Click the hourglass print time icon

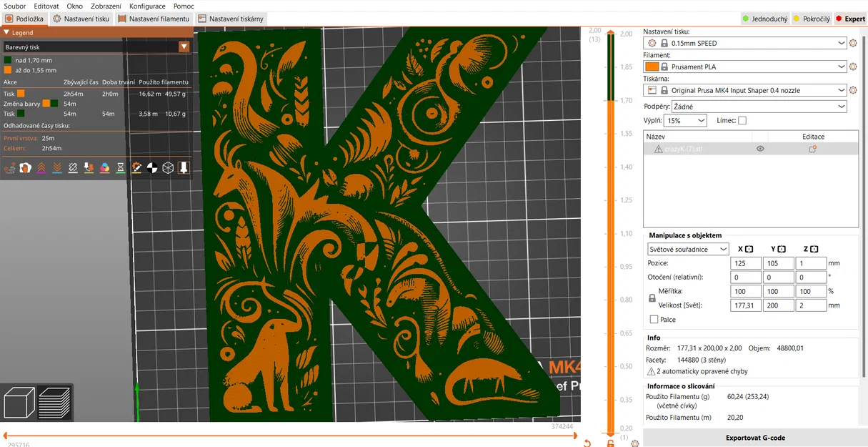pyautogui.click(x=120, y=167)
